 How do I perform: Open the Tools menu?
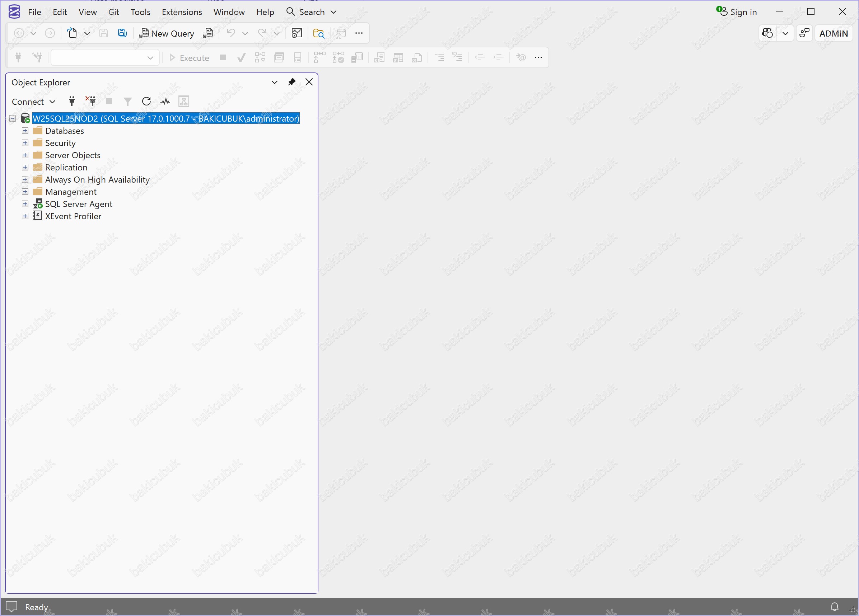pyautogui.click(x=140, y=12)
